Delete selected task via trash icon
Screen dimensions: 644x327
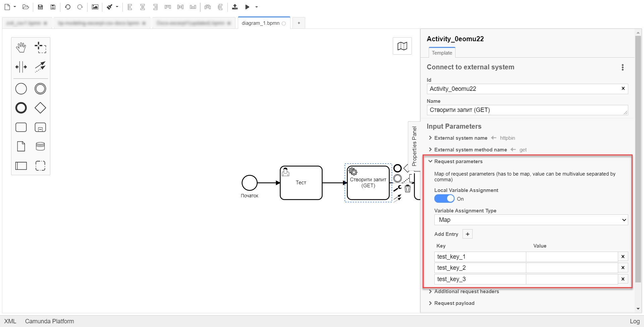click(408, 189)
